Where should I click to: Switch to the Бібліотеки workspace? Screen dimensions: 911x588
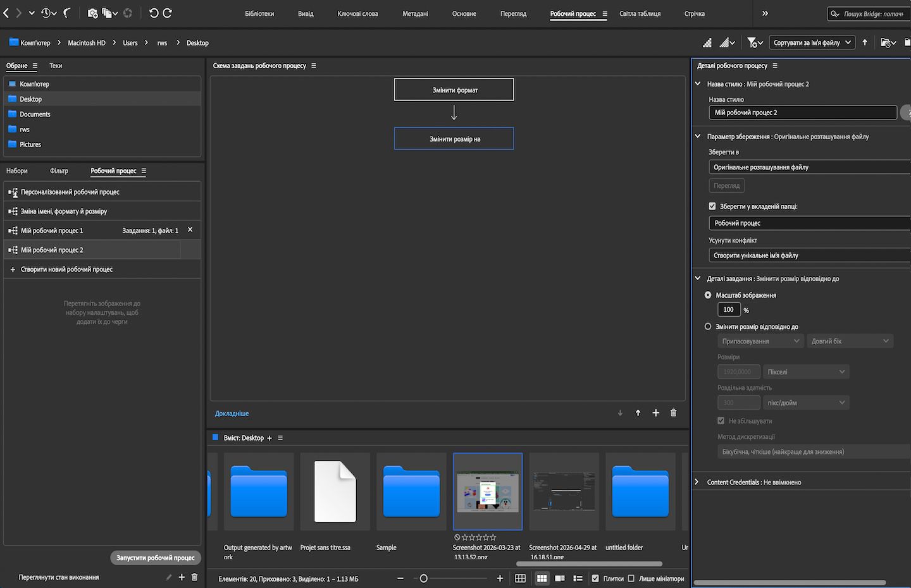(x=259, y=13)
